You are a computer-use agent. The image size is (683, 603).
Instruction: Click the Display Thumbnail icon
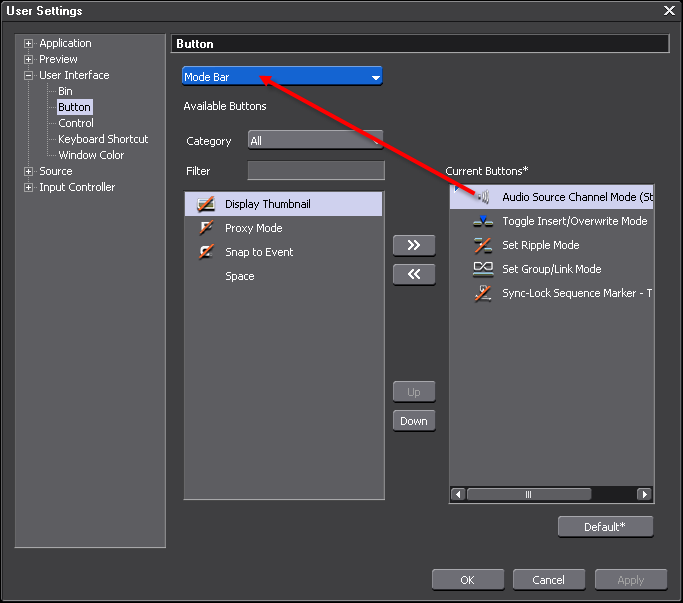(207, 204)
